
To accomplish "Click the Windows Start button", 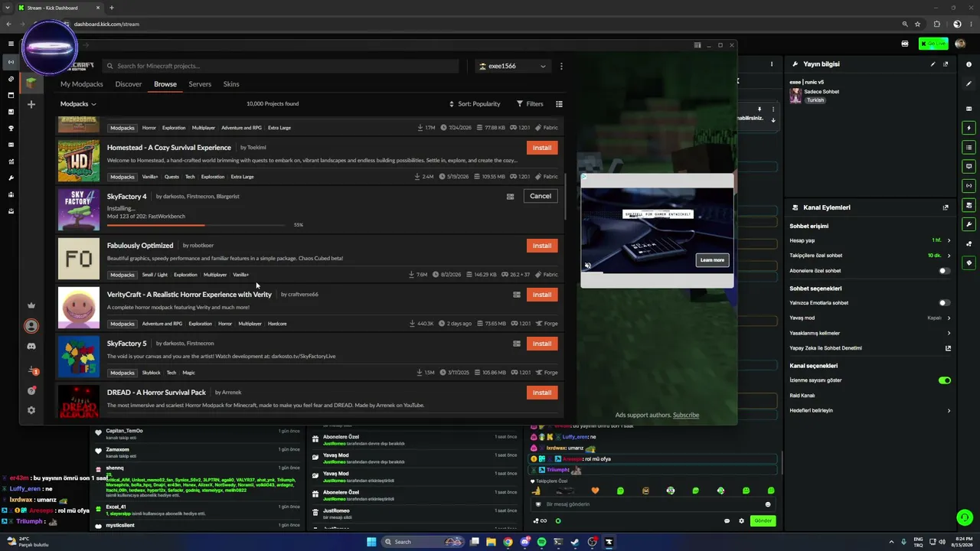I will tap(371, 542).
